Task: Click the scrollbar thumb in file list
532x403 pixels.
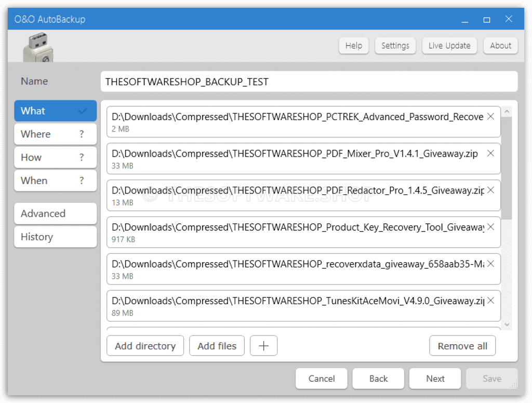Action: point(507,168)
